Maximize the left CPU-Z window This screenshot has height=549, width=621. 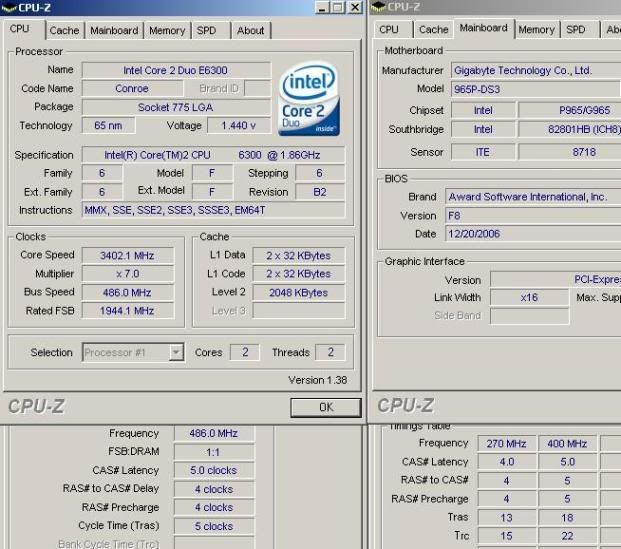(x=338, y=8)
